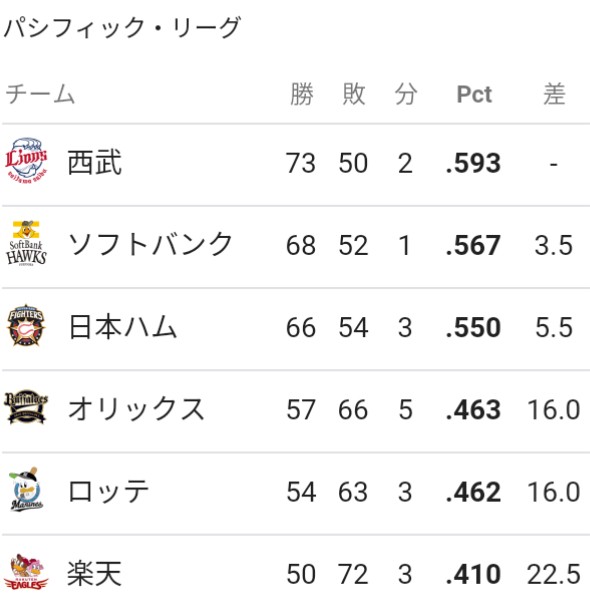Click the Pct column header

click(x=474, y=94)
